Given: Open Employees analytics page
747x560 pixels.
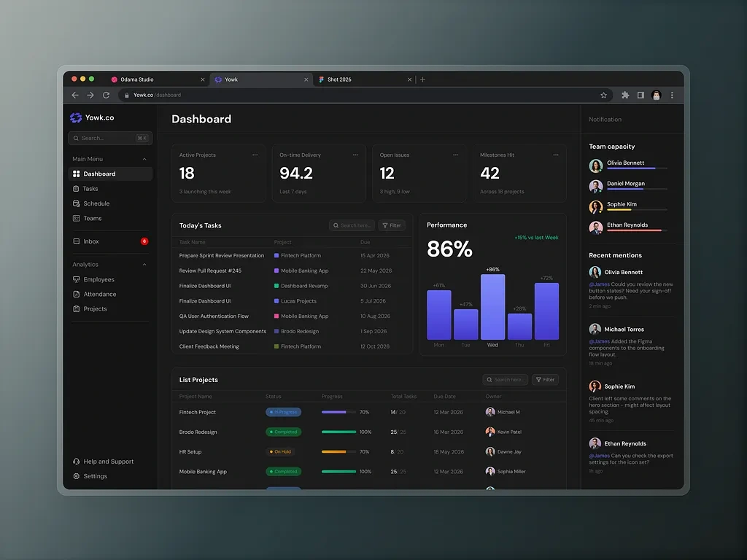Looking at the screenshot, I should pyautogui.click(x=111, y=279).
